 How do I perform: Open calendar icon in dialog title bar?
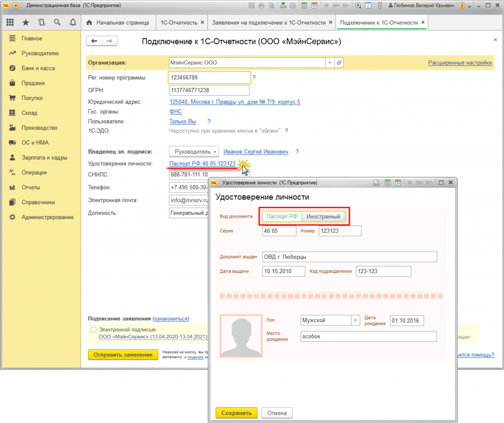[x=398, y=183]
